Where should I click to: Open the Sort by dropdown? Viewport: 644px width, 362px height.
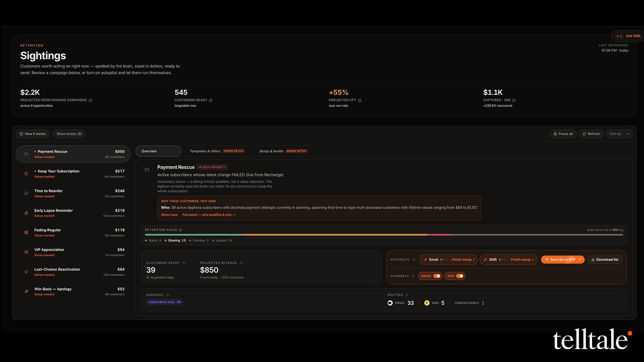(x=619, y=134)
